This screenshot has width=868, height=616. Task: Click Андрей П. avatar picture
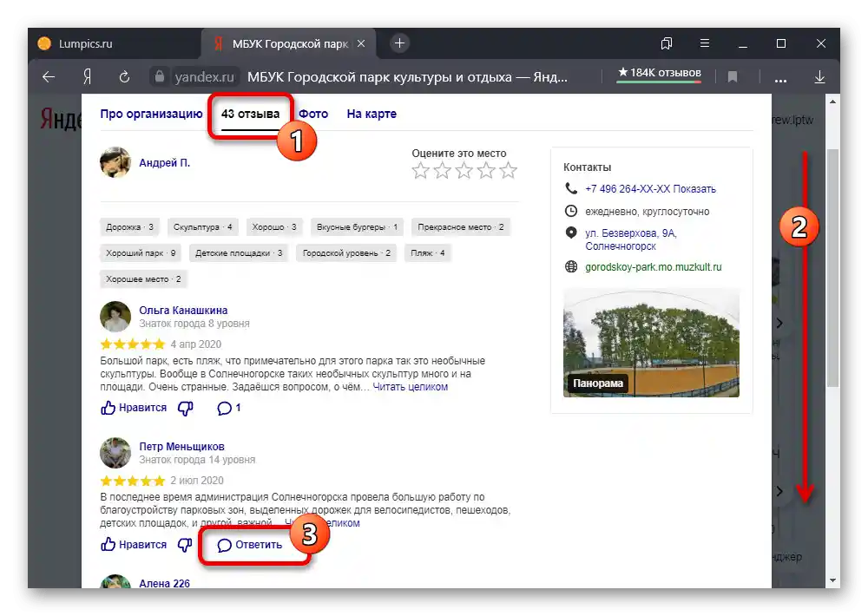pos(115,162)
